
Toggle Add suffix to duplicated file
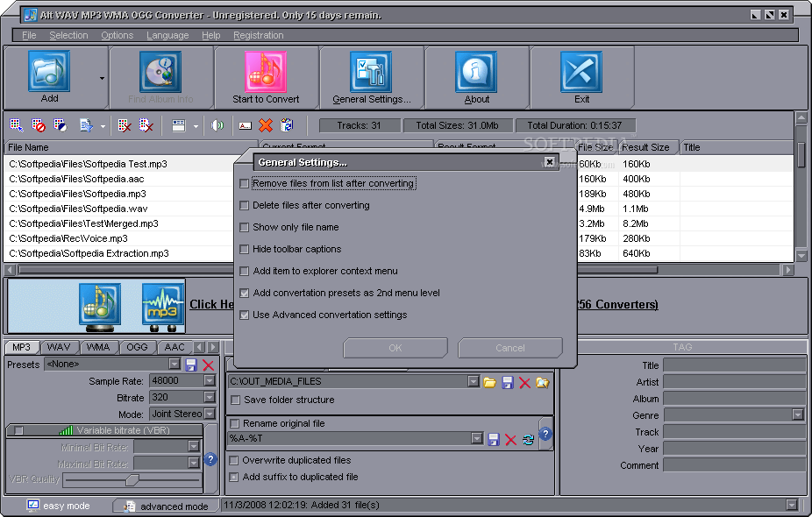click(x=234, y=477)
